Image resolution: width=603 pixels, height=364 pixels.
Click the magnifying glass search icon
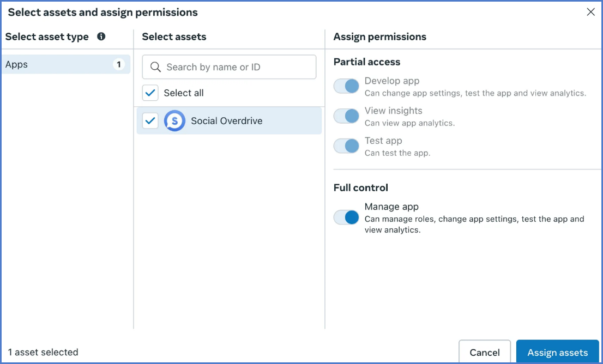[x=155, y=67]
